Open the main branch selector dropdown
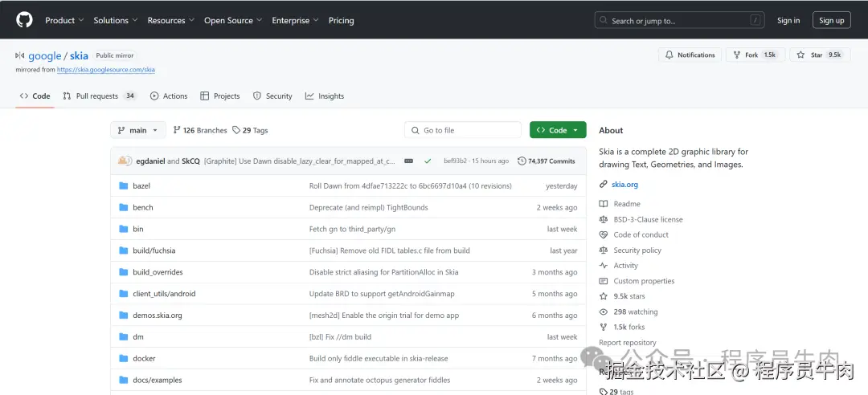 (x=138, y=130)
